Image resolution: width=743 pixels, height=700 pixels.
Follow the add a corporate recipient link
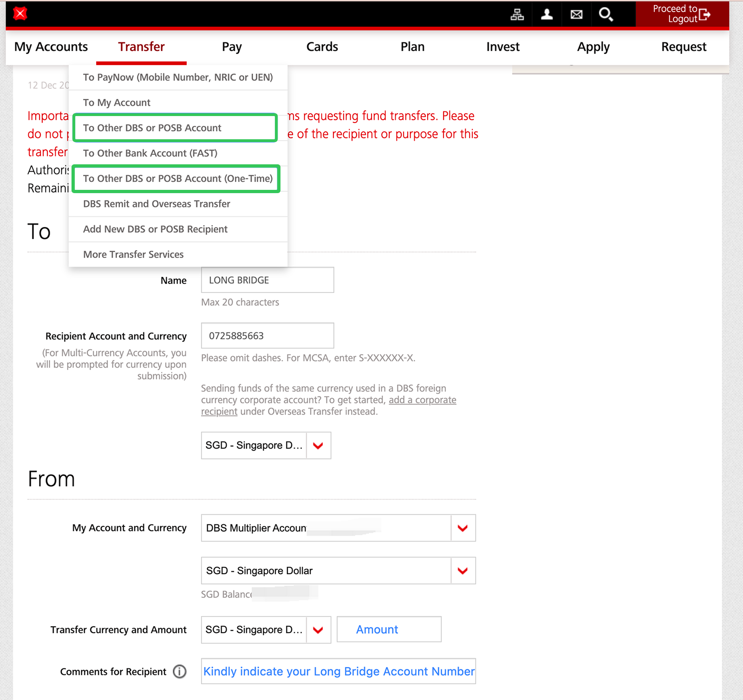pyautogui.click(x=422, y=400)
